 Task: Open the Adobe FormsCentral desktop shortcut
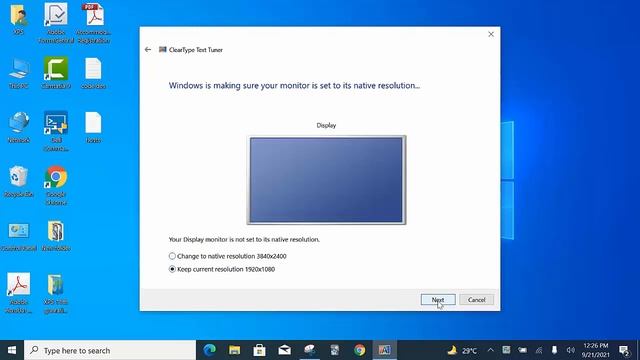56,23
